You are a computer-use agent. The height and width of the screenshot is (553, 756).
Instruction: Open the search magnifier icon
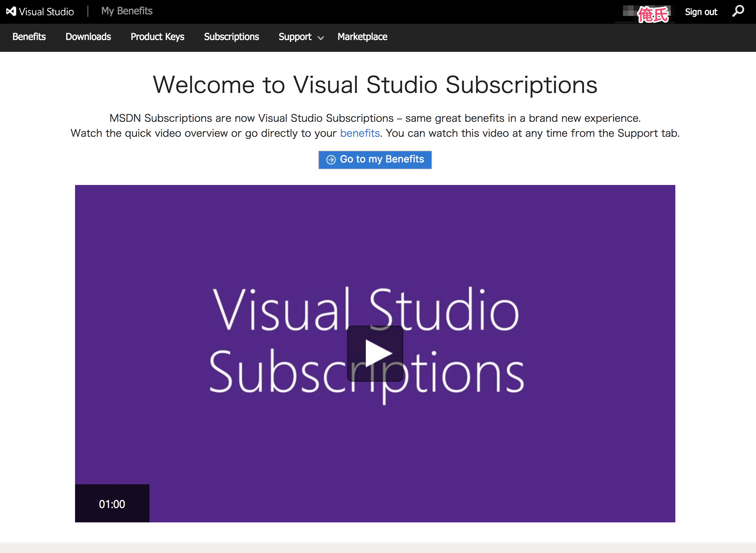tap(738, 11)
